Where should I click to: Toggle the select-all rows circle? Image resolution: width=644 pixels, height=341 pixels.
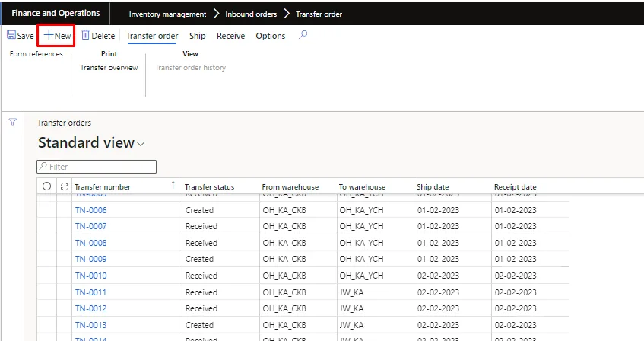[47, 186]
